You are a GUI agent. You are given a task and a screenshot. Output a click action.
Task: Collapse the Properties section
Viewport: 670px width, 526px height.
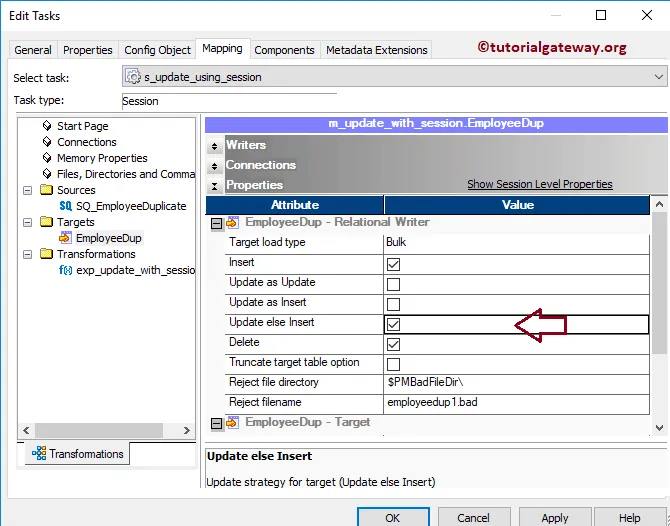[215, 186]
